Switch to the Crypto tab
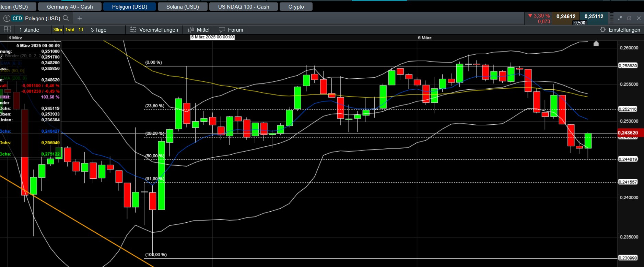 tap(296, 7)
